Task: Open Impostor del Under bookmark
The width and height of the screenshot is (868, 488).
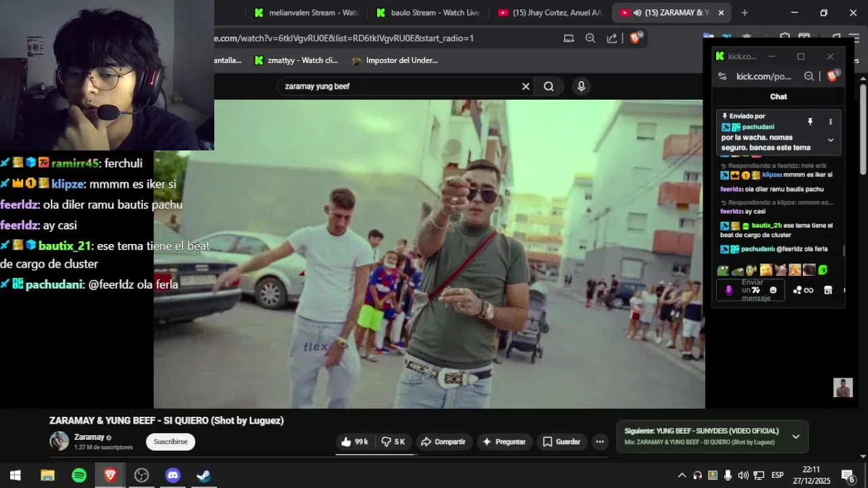Action: 395,60
